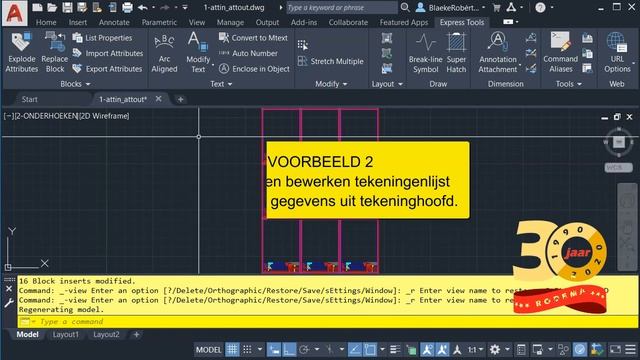The width and height of the screenshot is (640, 360).
Task: Click the Undo arrow icon
Action: (x=142, y=7)
